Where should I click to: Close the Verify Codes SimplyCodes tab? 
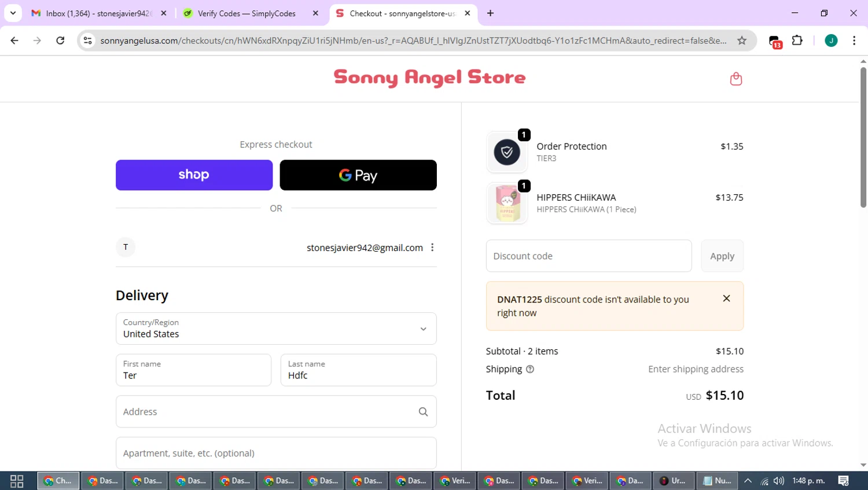click(315, 13)
